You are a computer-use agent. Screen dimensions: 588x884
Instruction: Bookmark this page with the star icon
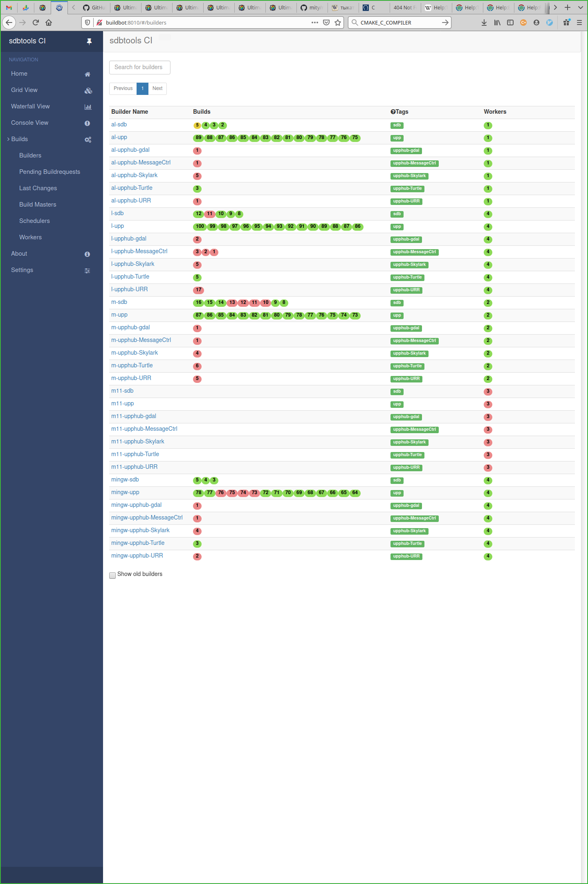(338, 22)
